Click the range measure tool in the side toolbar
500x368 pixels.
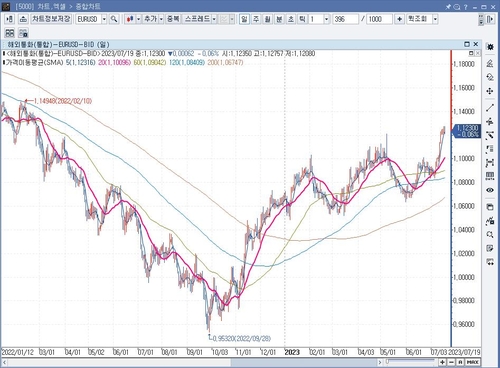490,163
